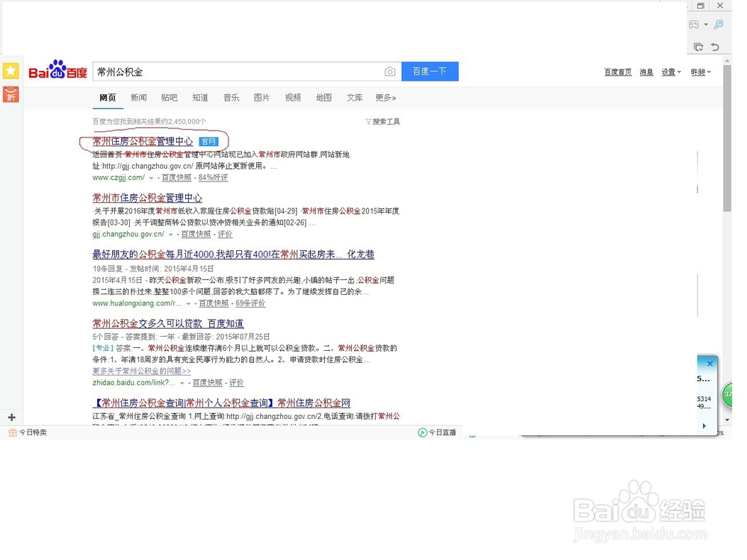Open the 消息 link
The height and width of the screenshot is (560, 747).
coord(646,72)
